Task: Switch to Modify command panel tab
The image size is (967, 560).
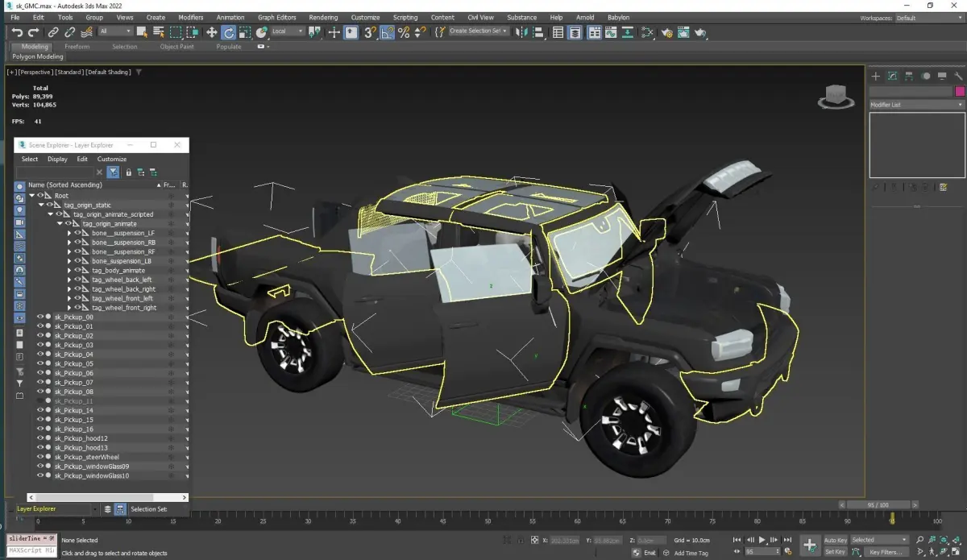Action: (893, 76)
